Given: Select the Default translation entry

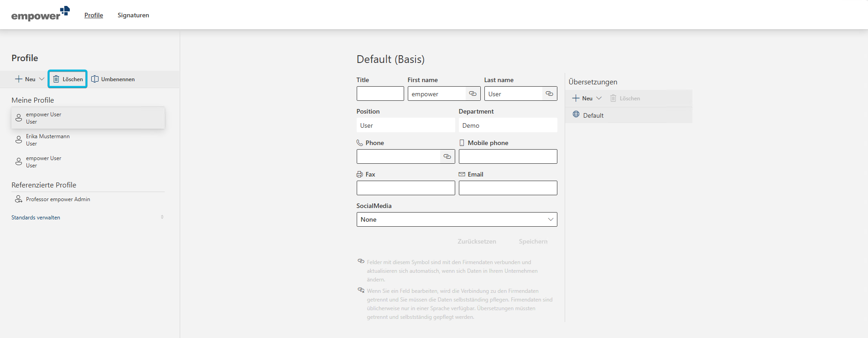Looking at the screenshot, I should (629, 115).
